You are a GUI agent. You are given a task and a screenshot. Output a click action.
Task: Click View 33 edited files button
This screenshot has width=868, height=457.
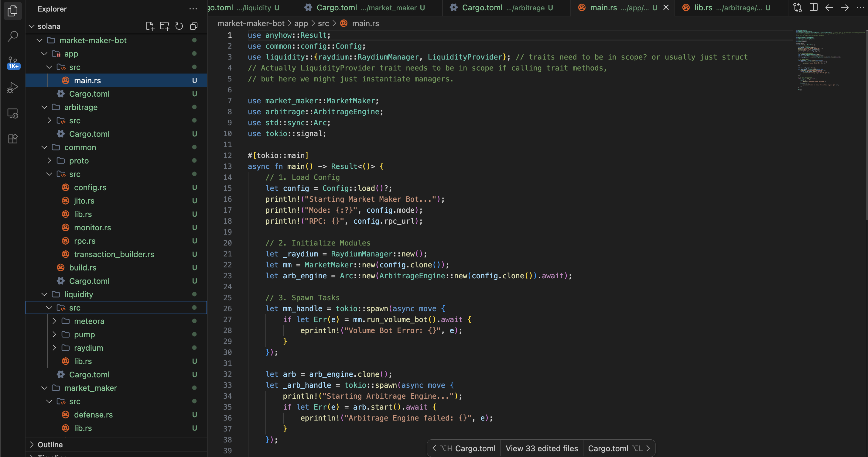(542, 448)
